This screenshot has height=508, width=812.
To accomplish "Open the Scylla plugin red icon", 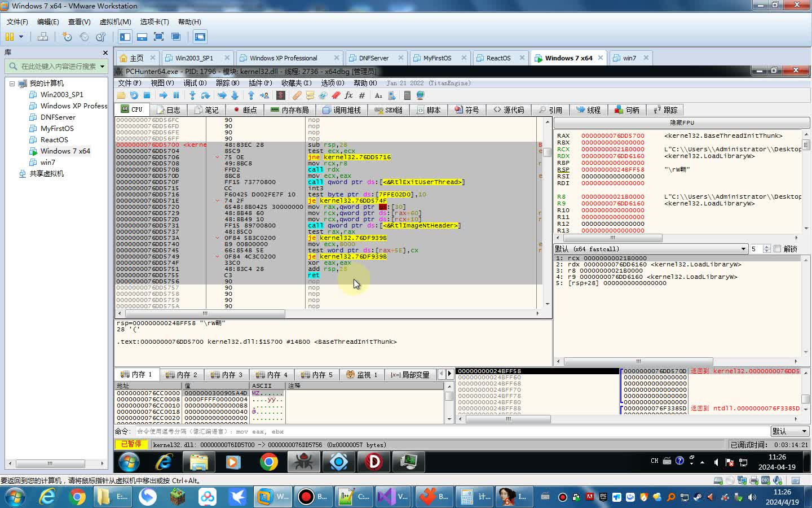I will click(281, 95).
